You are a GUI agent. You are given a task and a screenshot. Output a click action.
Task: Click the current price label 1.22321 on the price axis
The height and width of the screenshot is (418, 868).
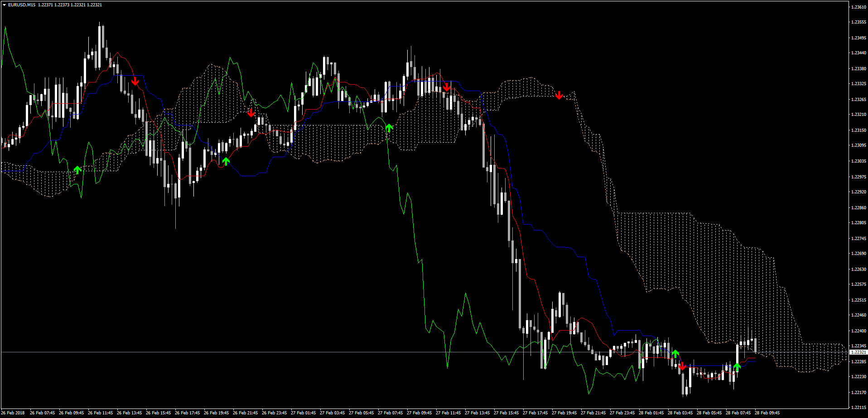(x=858, y=352)
